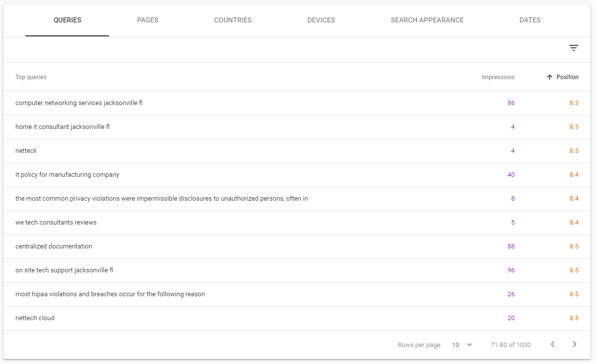Select the 'netteck' query row
596x364 pixels.
tap(26, 151)
